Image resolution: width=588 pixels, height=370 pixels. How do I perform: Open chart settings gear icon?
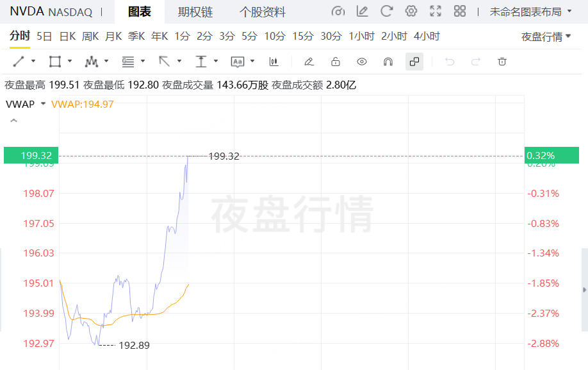coord(411,12)
